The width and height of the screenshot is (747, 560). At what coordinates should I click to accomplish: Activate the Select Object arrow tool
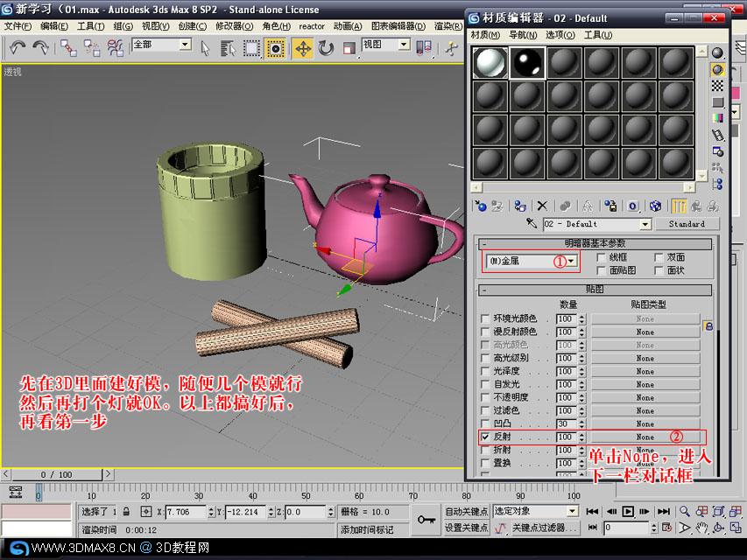tap(205, 48)
